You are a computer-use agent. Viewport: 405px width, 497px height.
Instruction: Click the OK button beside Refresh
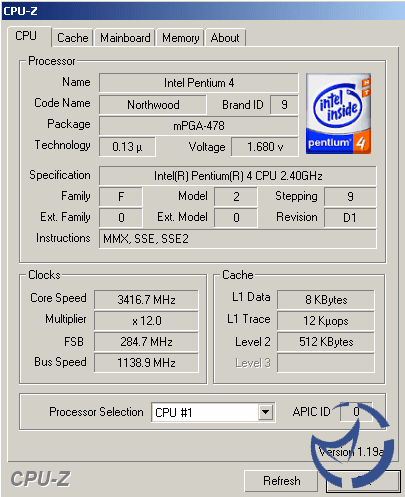363,481
